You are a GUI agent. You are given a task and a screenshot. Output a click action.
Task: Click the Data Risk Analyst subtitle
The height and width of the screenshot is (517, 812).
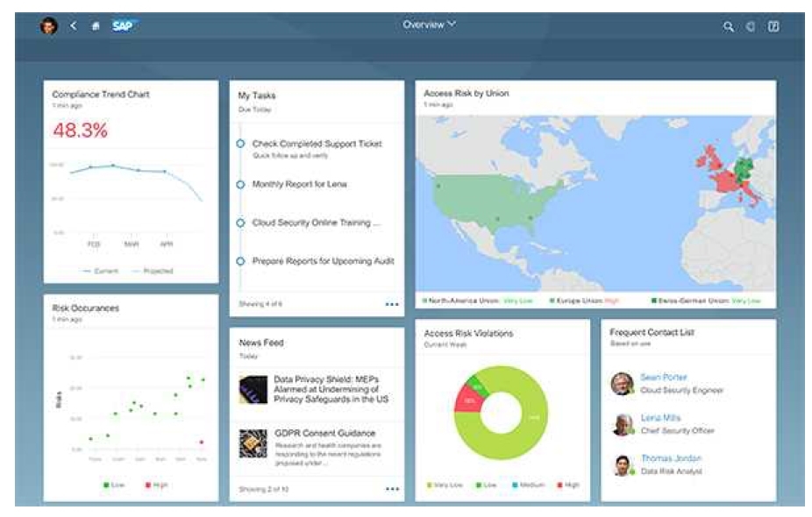click(672, 471)
